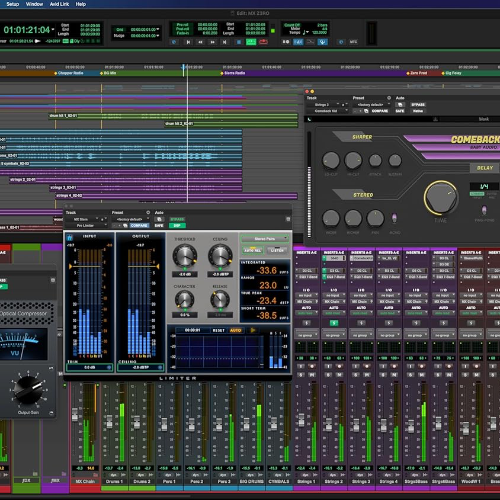Click the Fast Forward transport button
500x500 pixels.
213,42
